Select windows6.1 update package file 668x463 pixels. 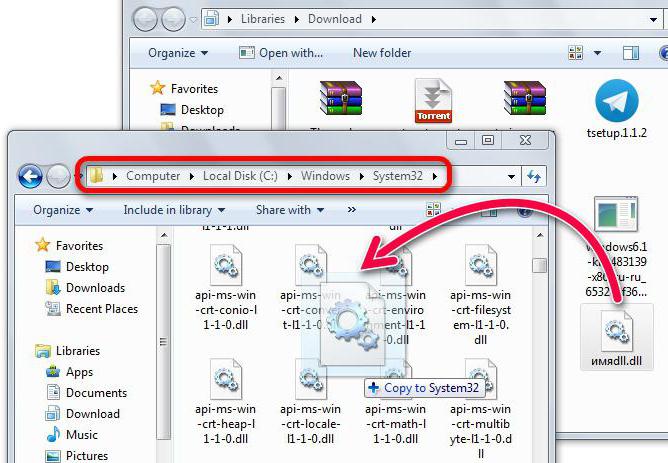click(x=616, y=246)
